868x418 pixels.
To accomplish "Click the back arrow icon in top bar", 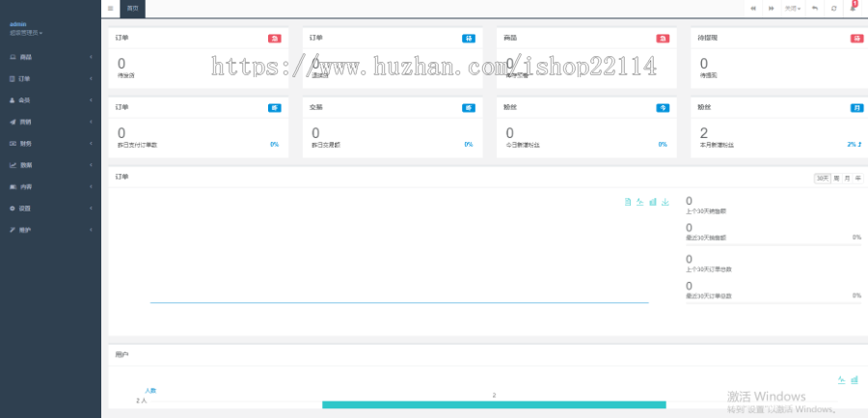I will (815, 8).
